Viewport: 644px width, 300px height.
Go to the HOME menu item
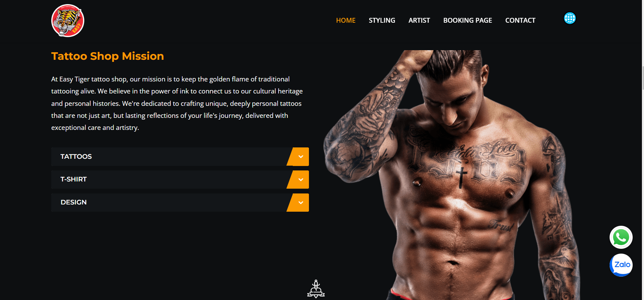346,20
